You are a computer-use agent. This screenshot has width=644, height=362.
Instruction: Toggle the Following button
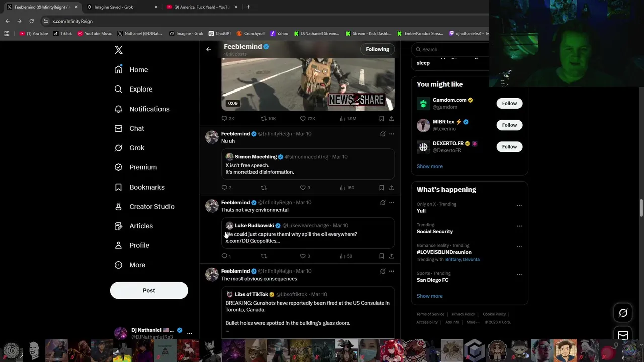378,49
